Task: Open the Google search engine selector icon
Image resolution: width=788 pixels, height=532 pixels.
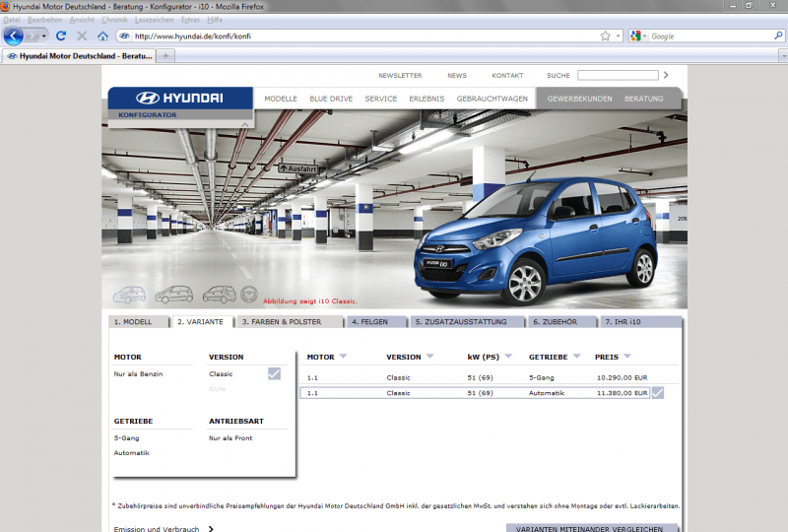Action: 638,35
